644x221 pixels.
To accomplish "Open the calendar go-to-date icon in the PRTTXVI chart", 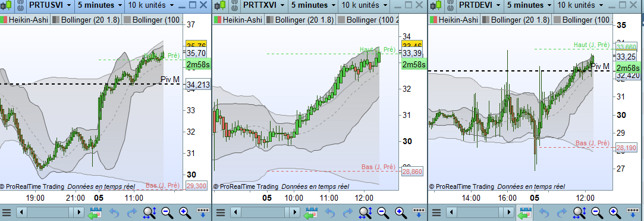I will click(x=310, y=213).
